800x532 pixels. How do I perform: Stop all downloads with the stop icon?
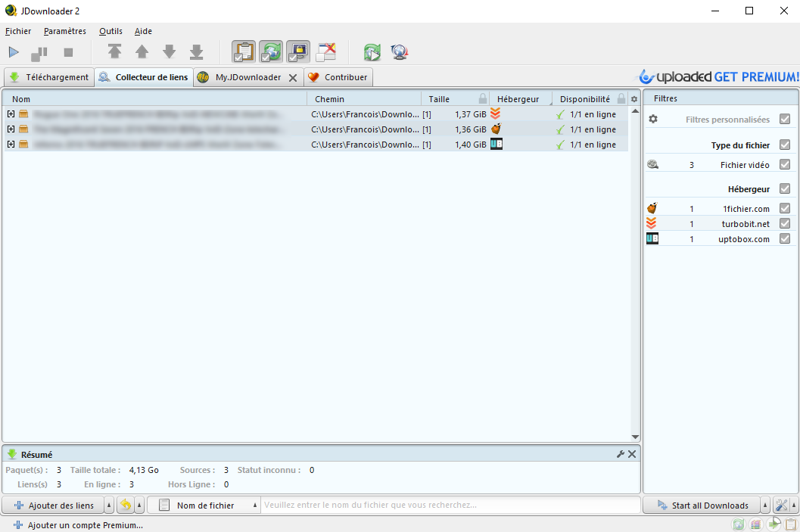[x=68, y=52]
